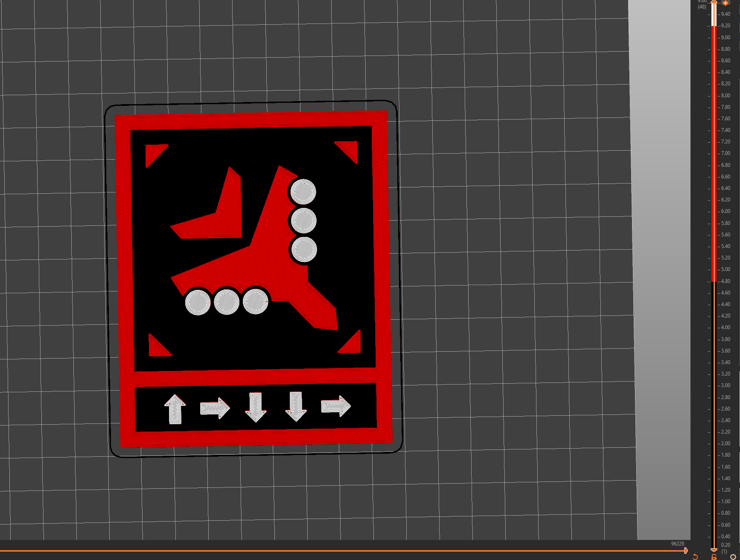Viewport: 740px width, 560px height.
Task: Select the leftmost gray circle in bottom row
Action: point(198,302)
